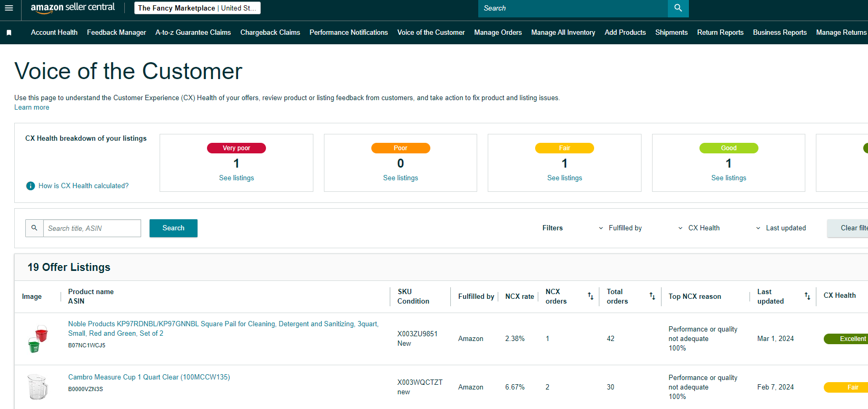Sort listings by the Total orders column arrows
The image size is (868, 409).
click(x=652, y=296)
